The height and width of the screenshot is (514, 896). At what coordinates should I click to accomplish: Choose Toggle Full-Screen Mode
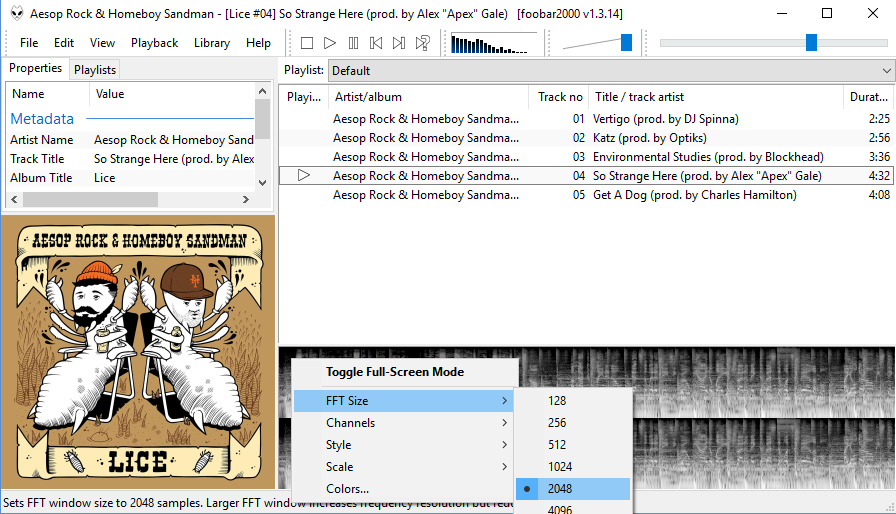pyautogui.click(x=405, y=372)
